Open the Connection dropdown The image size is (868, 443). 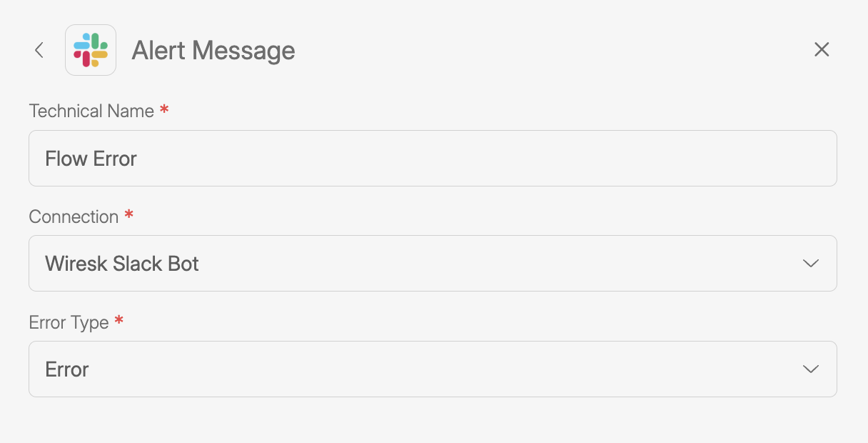[x=433, y=264]
